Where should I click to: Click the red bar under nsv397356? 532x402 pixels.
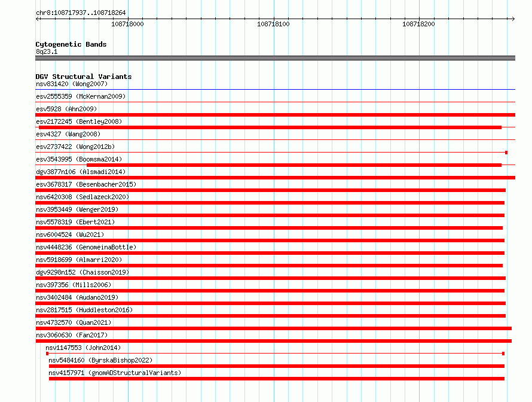click(270, 291)
